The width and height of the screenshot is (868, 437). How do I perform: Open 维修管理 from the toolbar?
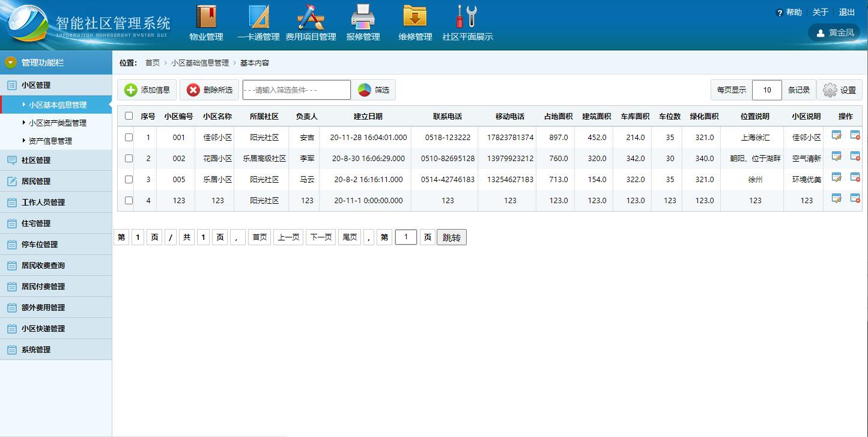click(414, 22)
